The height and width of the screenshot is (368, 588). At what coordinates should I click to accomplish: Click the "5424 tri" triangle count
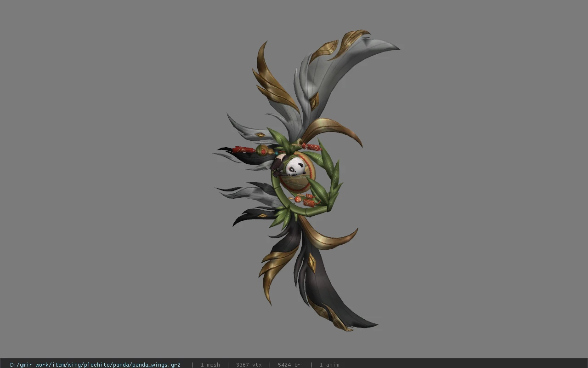pyautogui.click(x=290, y=365)
